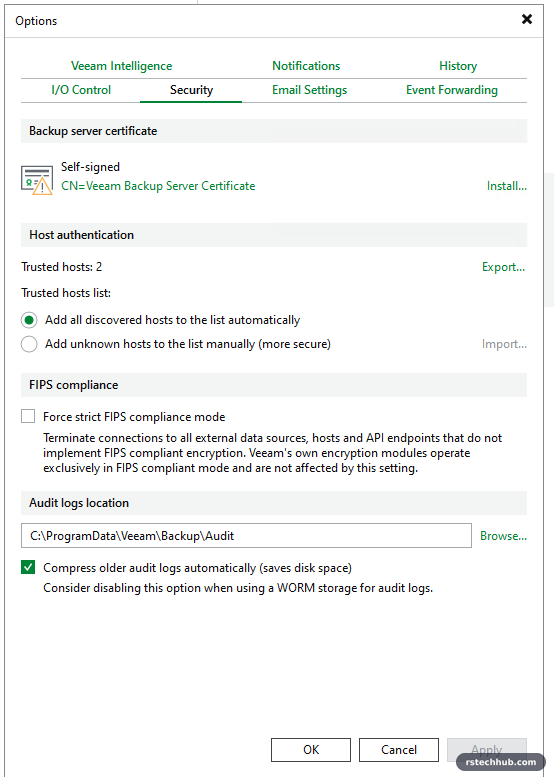The height and width of the screenshot is (777, 554).
Task: Click the self-signed certificate warning icon
Action: tap(37, 180)
